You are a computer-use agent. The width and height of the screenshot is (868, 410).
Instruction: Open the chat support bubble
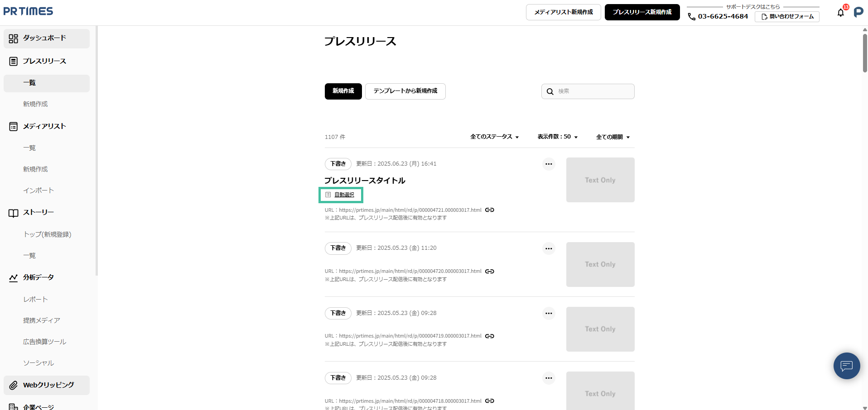[x=846, y=366]
